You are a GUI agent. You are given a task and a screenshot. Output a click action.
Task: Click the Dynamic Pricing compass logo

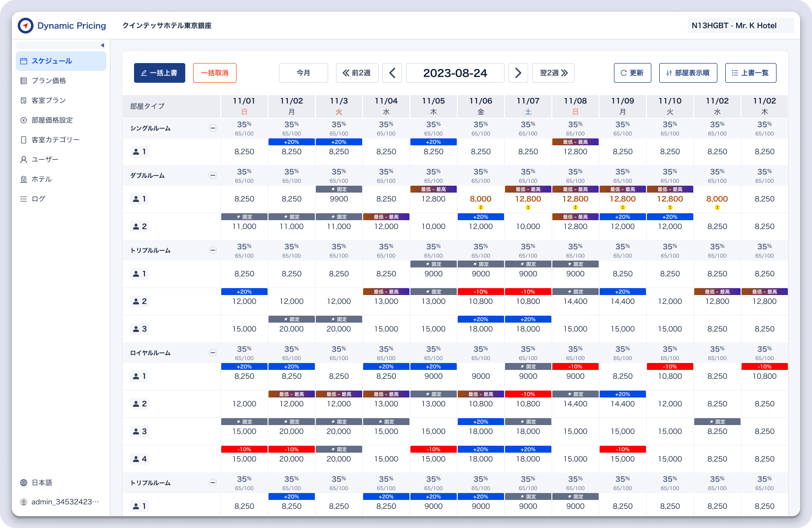click(x=25, y=26)
